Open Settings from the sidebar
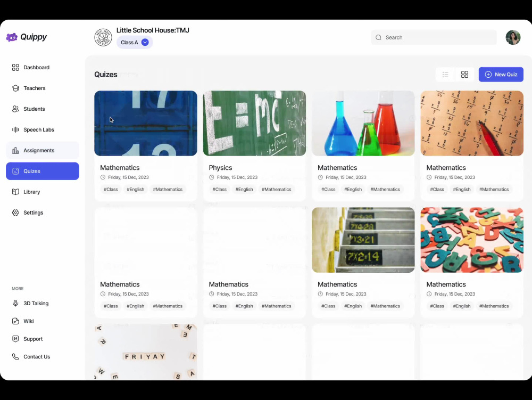The height and width of the screenshot is (400, 532). pos(43,213)
